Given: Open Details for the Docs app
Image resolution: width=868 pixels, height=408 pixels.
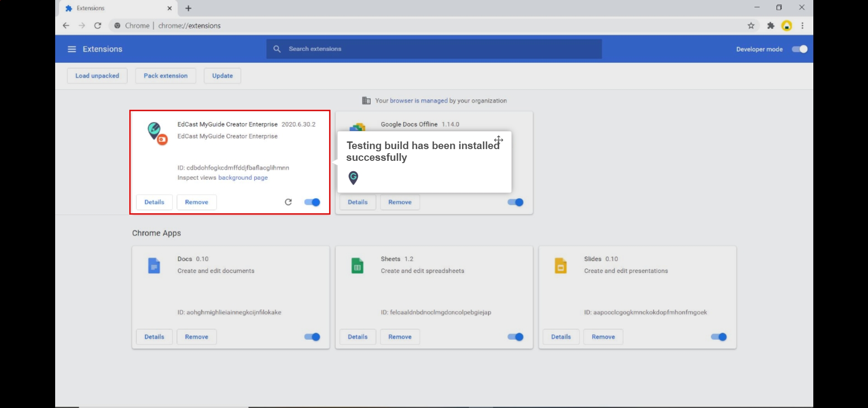Looking at the screenshot, I should click(x=154, y=337).
